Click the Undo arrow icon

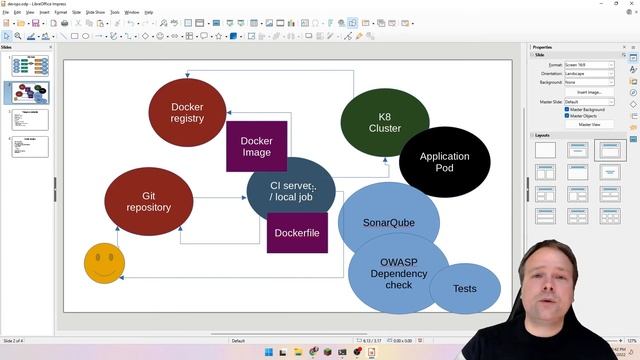[131, 23]
